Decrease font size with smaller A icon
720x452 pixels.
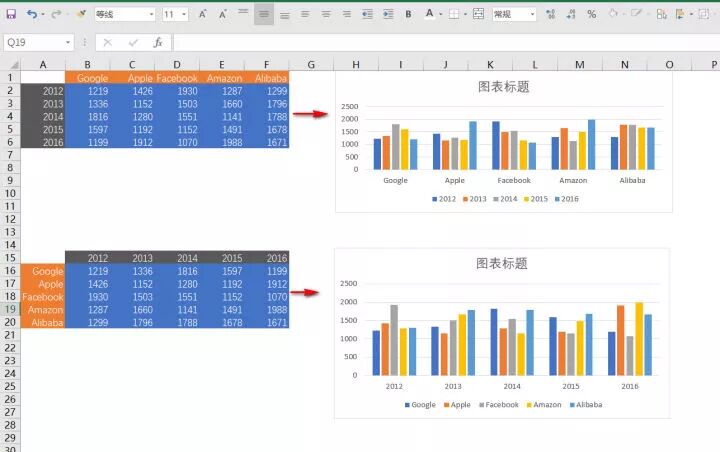tap(223, 14)
